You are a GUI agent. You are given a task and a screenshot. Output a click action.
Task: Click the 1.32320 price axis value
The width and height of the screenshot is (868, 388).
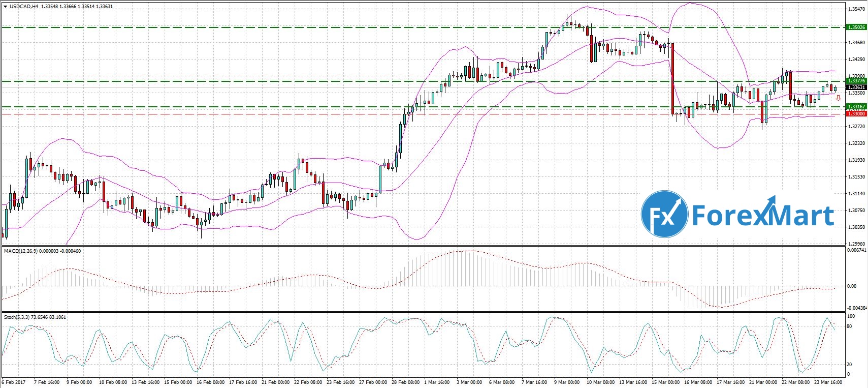pos(856,143)
